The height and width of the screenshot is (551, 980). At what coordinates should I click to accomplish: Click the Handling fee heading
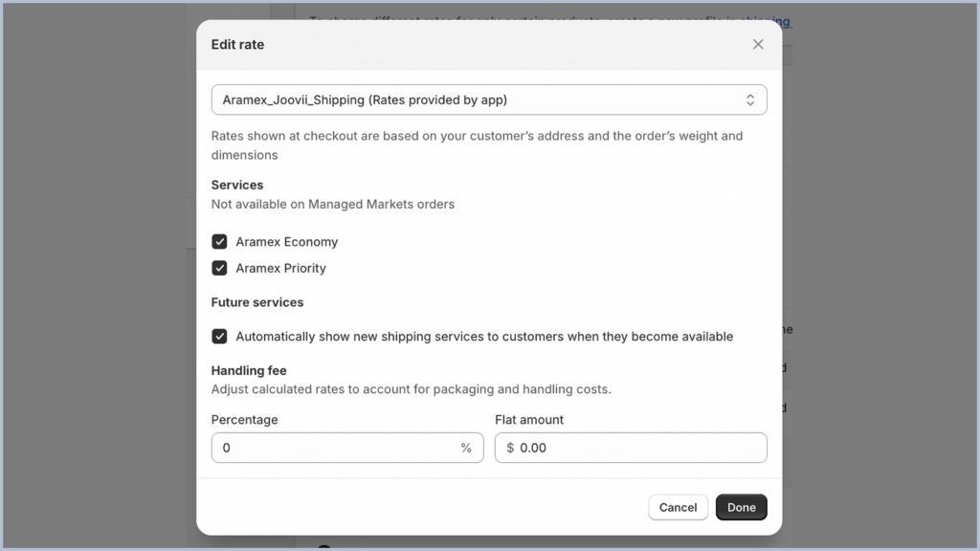(x=249, y=370)
